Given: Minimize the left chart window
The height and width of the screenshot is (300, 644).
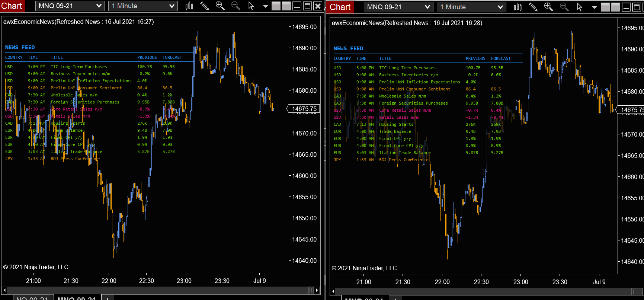Looking at the screenshot, I should click(297, 6).
